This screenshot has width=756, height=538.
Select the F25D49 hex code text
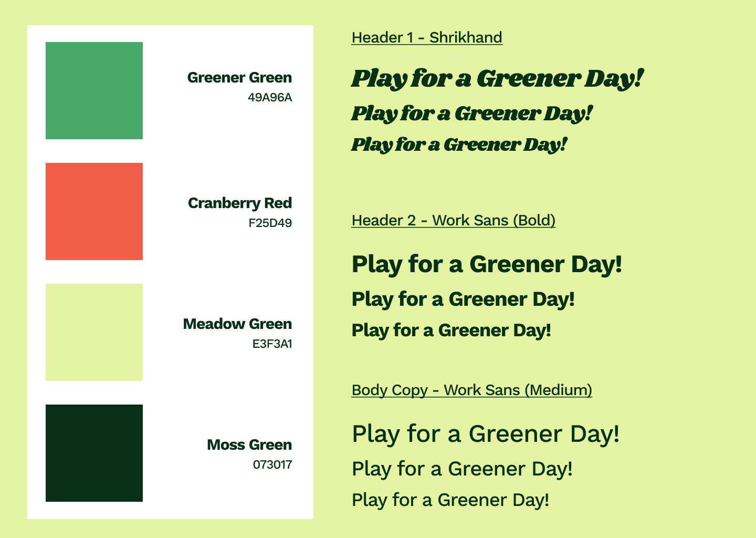270,223
